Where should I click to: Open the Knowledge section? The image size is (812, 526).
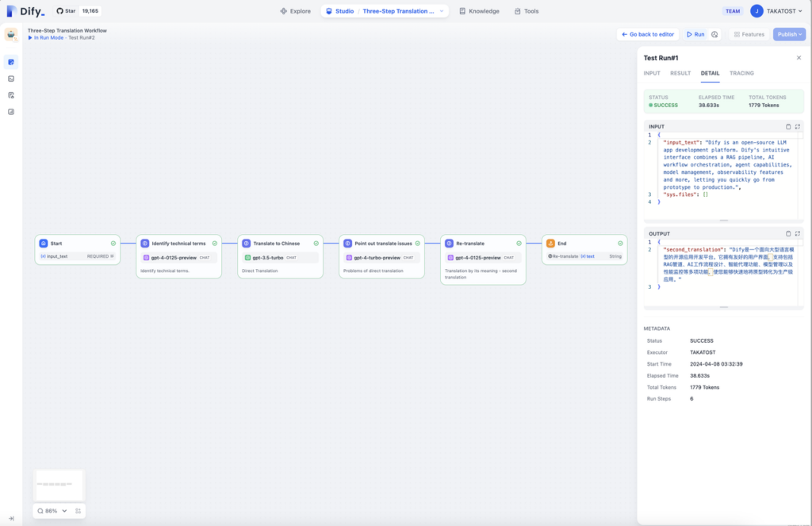click(479, 11)
